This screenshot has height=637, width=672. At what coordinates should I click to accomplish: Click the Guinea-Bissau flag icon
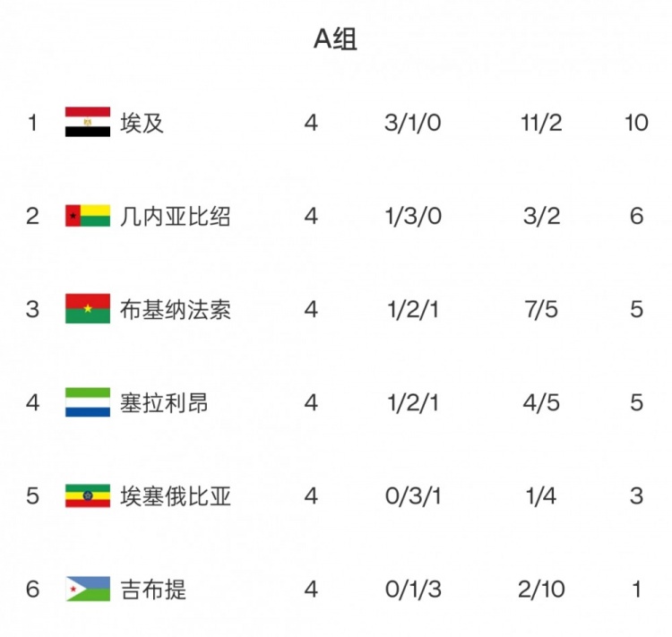coord(88,216)
